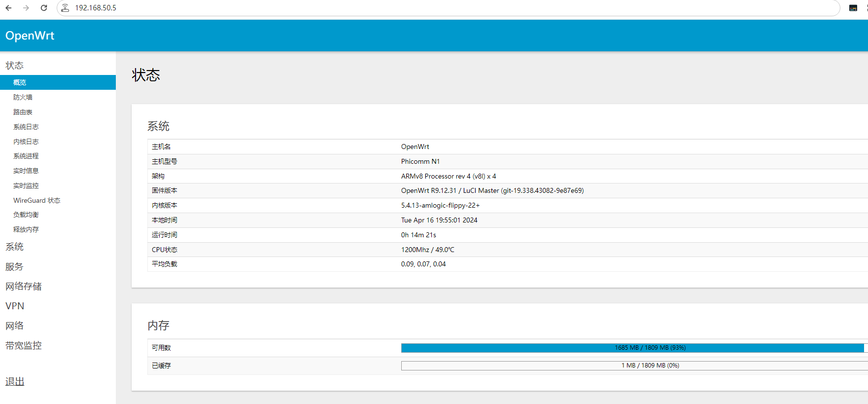This screenshot has width=868, height=404.
Task: Expand the 服务 menu section
Action: [x=15, y=266]
